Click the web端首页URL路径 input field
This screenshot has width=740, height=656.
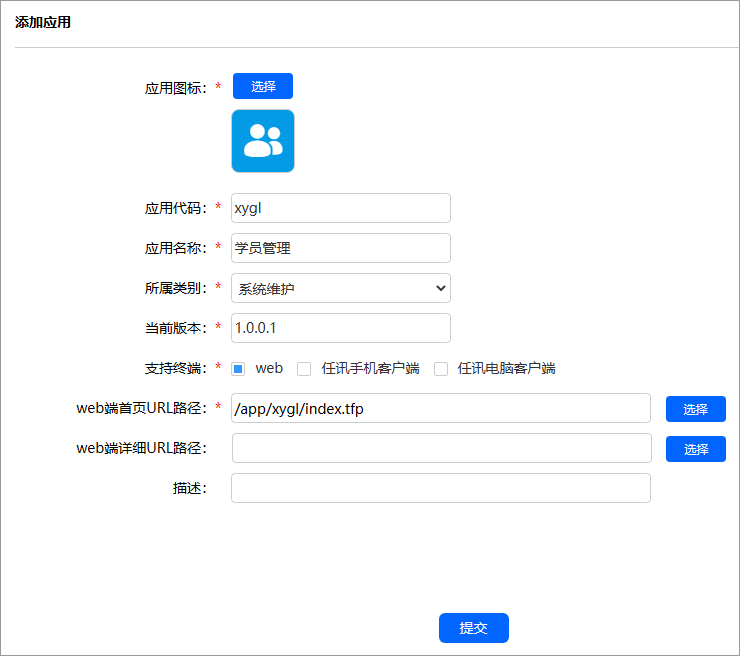tap(440, 408)
